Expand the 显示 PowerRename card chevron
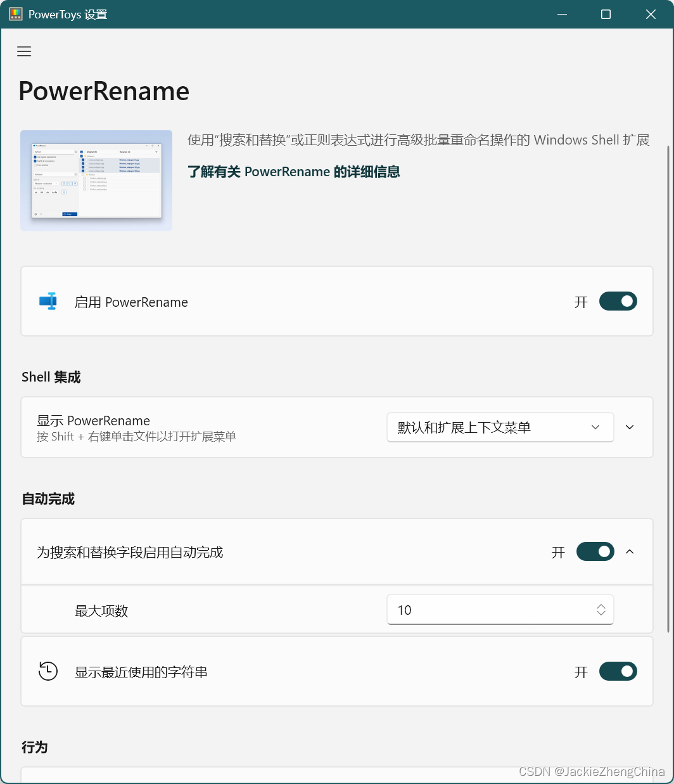674x784 pixels. (x=630, y=427)
